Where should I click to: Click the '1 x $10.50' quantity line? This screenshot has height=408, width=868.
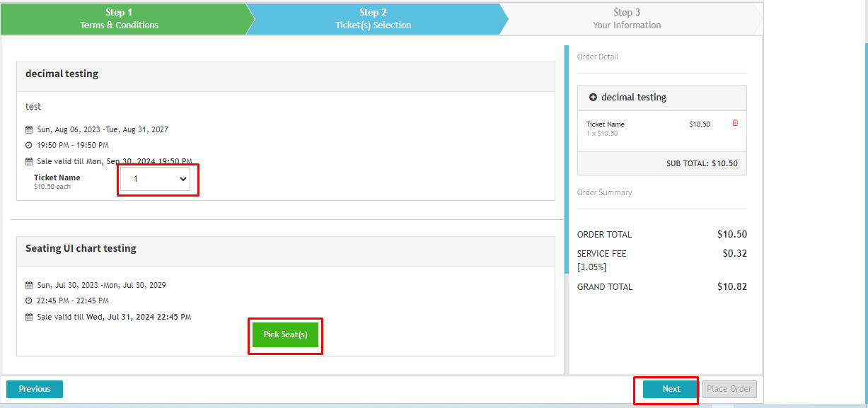[602, 134]
